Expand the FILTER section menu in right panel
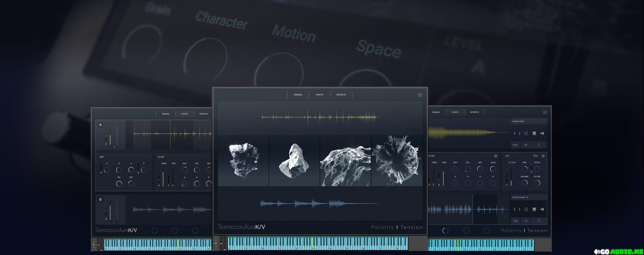The height and width of the screenshot is (255, 644). click(496, 156)
